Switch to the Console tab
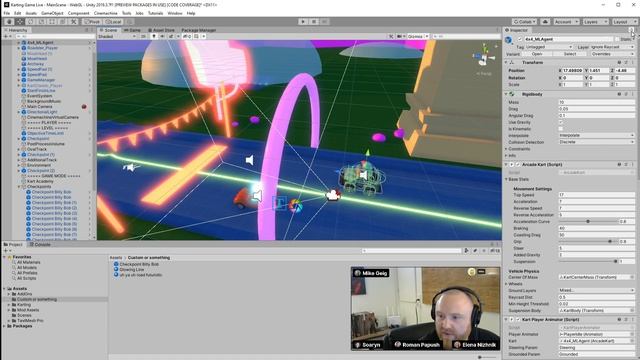This screenshot has width=640, height=360. coord(40,244)
